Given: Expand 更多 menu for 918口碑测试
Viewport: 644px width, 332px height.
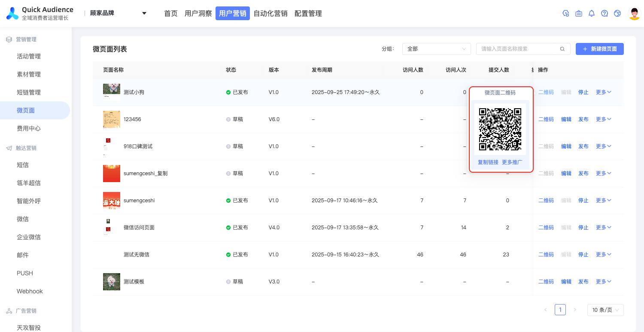Looking at the screenshot, I should [x=603, y=146].
